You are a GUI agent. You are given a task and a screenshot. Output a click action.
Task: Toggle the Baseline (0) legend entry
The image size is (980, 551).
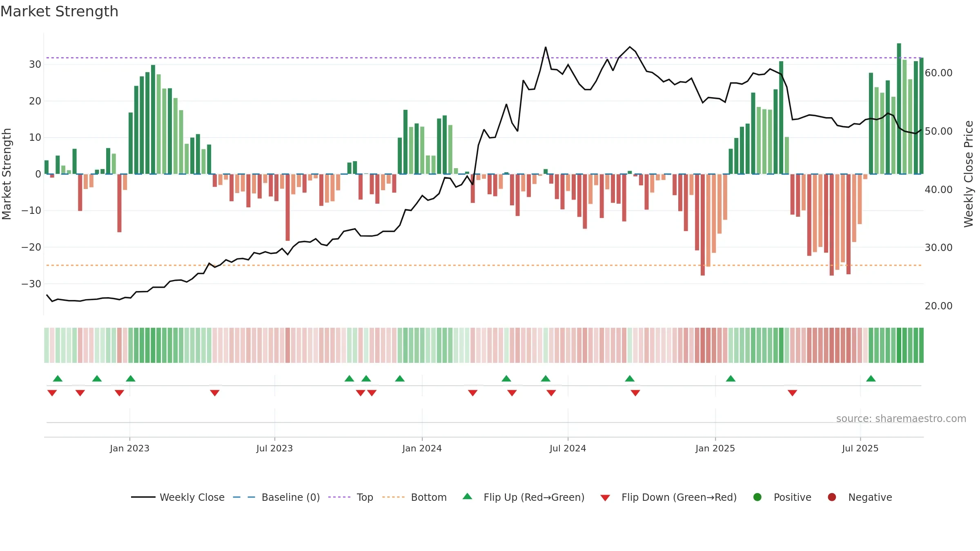[276, 497]
